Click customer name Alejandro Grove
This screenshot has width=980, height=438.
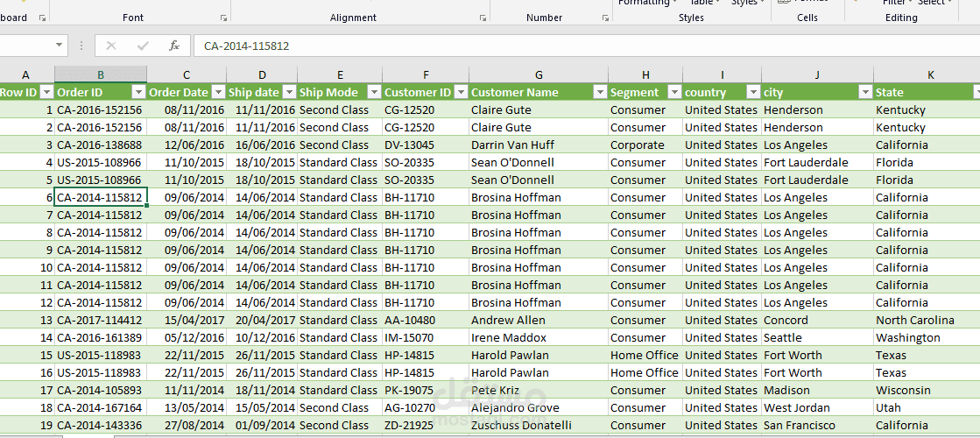click(x=538, y=407)
